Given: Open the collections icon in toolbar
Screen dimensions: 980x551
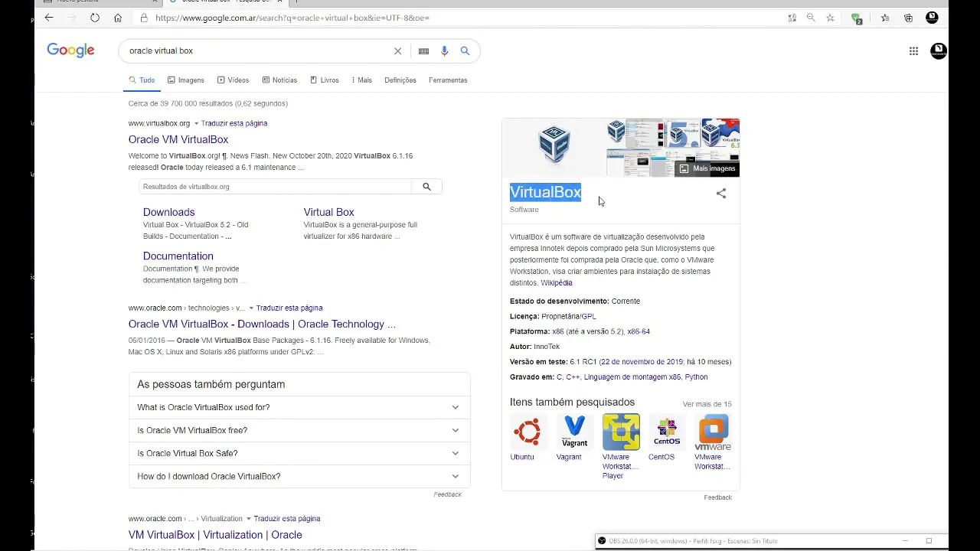Looking at the screenshot, I should [908, 18].
